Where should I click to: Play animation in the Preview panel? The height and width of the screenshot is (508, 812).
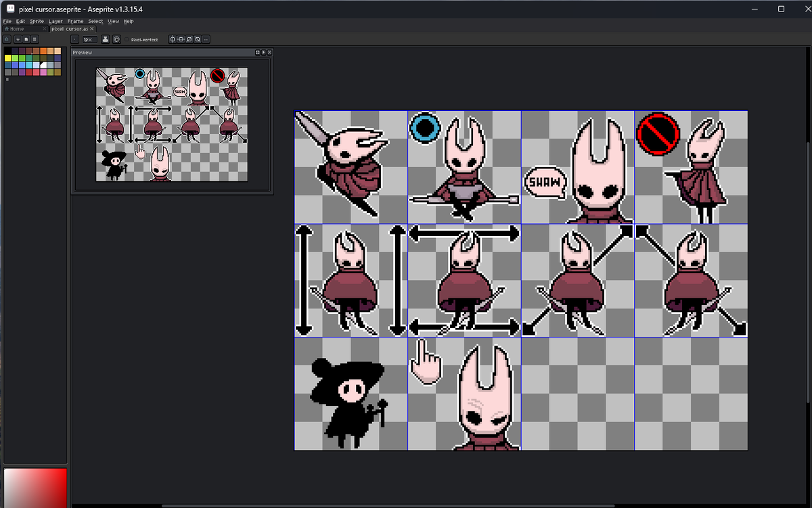pos(263,52)
